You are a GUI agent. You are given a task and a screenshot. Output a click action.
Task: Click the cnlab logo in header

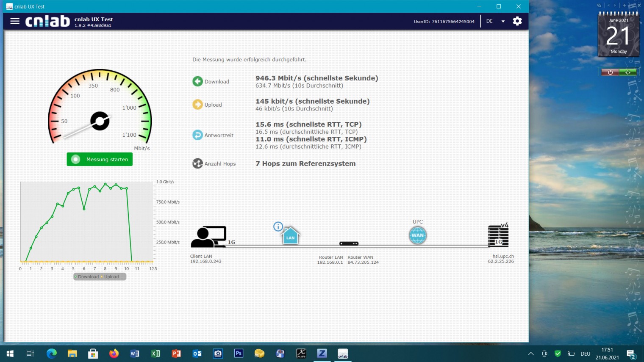point(47,21)
